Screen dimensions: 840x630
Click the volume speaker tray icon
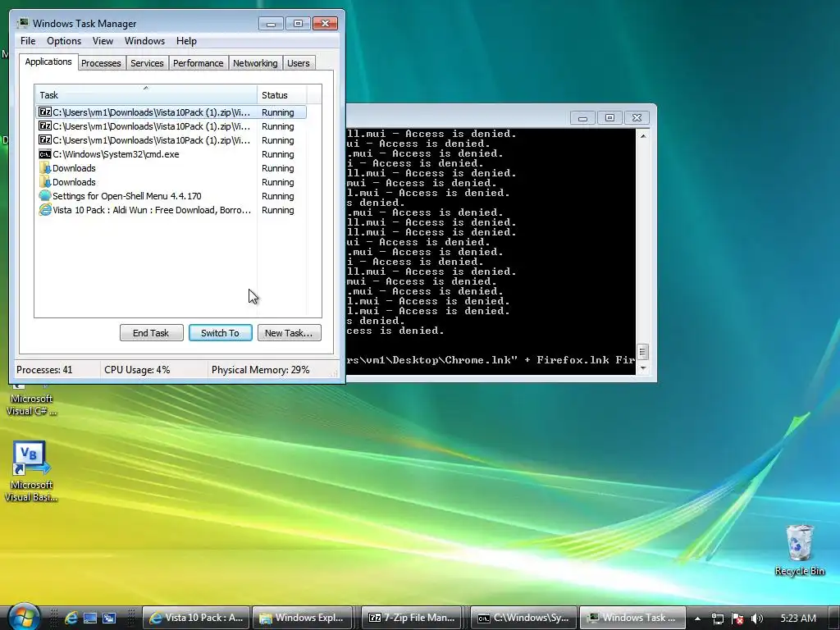click(x=757, y=619)
